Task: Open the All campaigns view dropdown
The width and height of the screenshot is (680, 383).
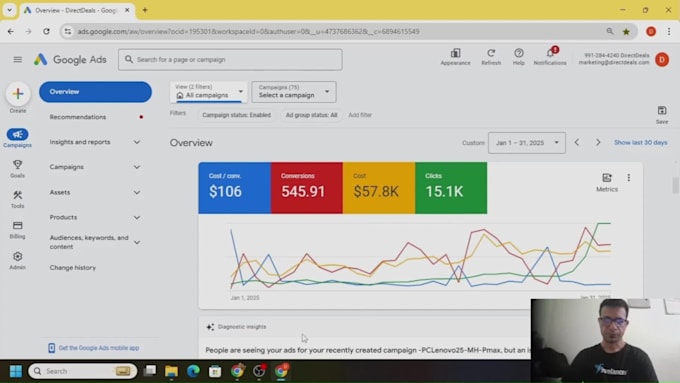Action: pos(209,92)
